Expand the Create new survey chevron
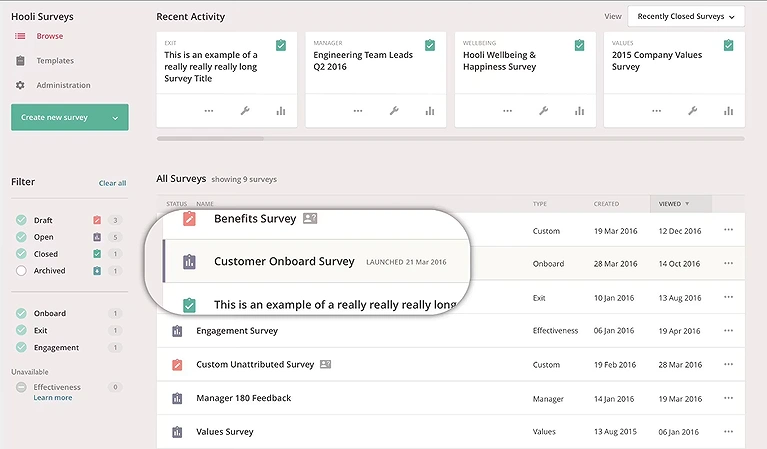The image size is (767, 449). [115, 118]
